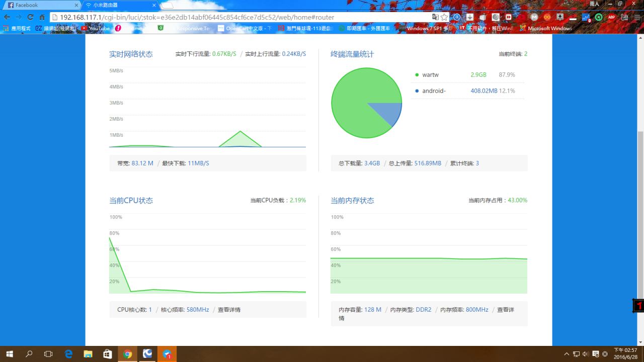Expand the hidden system tray icons

(567, 354)
